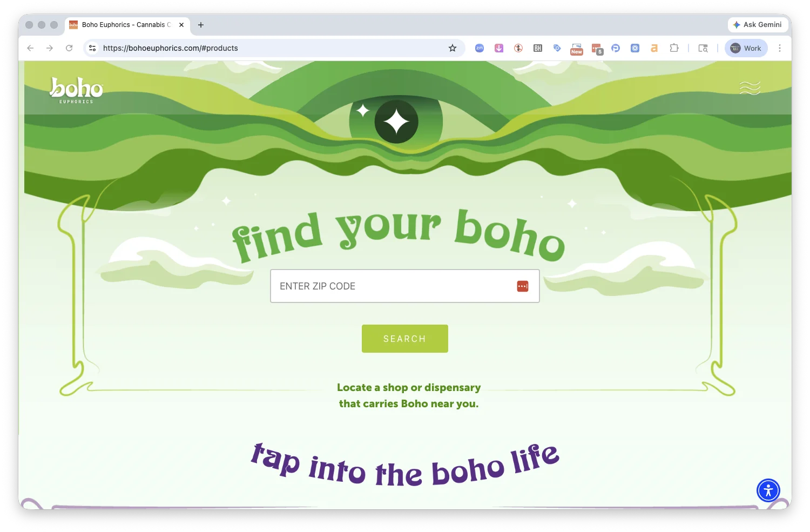Viewport: 810px width, 532px height.
Task: Open the Extensions puzzle piece menu
Action: 674,48
